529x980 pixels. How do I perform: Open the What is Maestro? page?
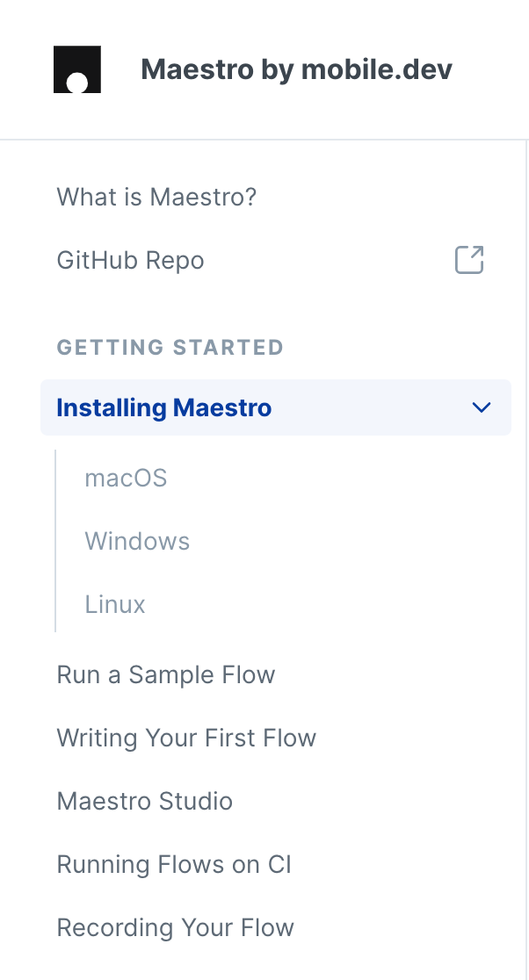tap(156, 197)
